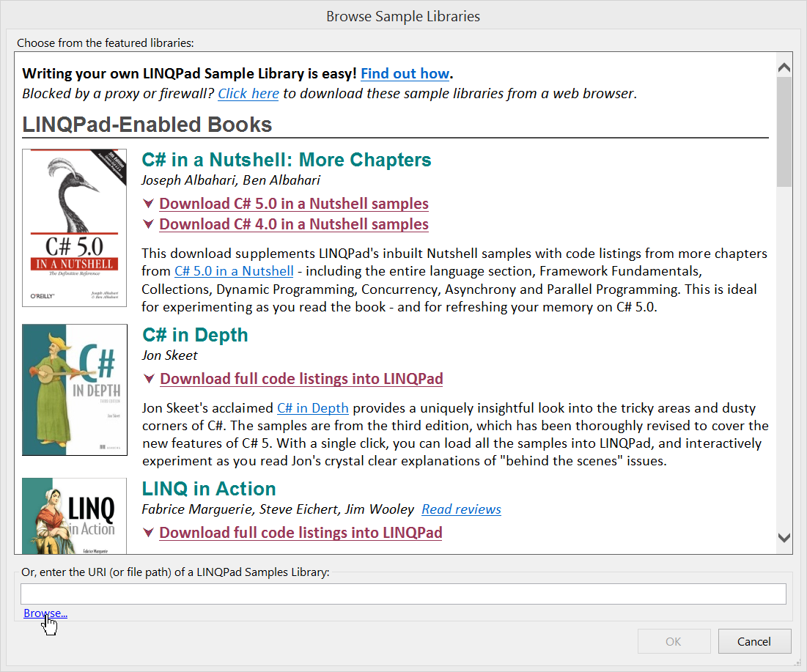Click the C# 5.0 in a Nutshell book cover
807x672 pixels.
(x=75, y=228)
